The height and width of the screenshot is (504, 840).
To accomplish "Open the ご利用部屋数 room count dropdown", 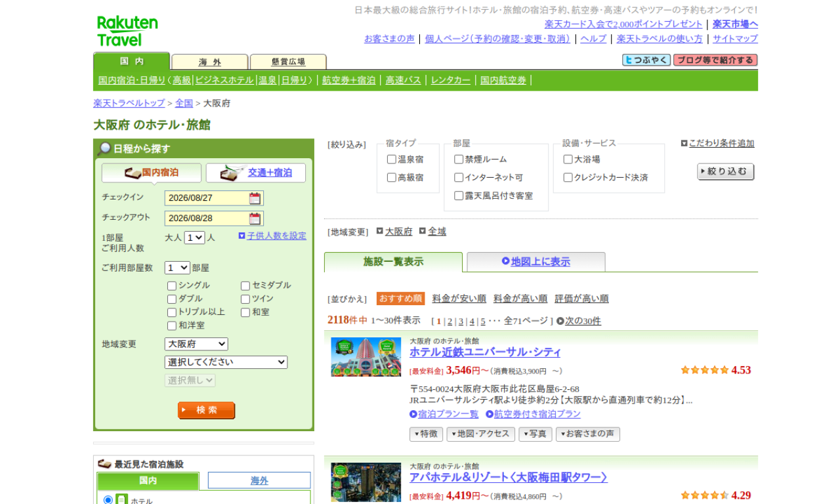I will pos(177,268).
